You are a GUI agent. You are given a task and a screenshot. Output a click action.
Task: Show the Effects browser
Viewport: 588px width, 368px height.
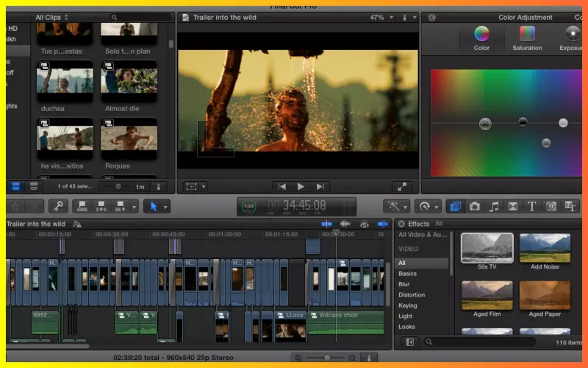tap(455, 206)
